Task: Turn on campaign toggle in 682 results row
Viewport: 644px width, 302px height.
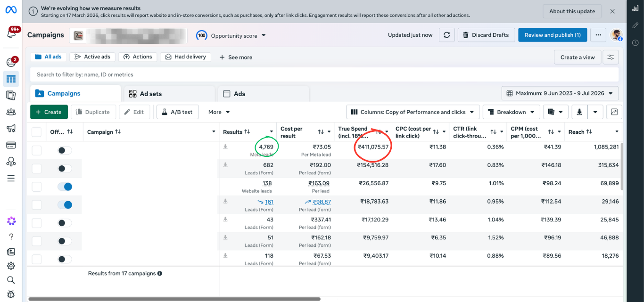Action: point(65,168)
